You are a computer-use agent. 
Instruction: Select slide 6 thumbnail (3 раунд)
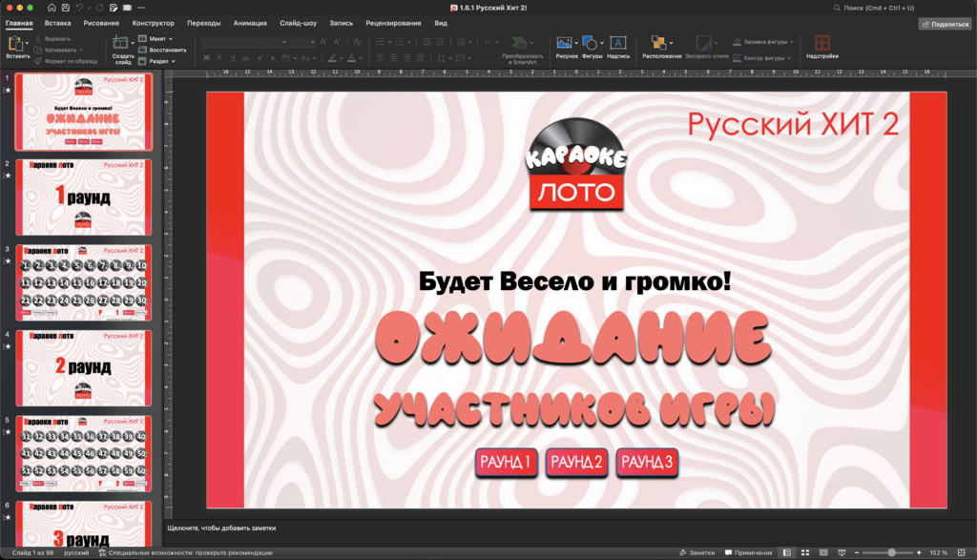tap(84, 524)
